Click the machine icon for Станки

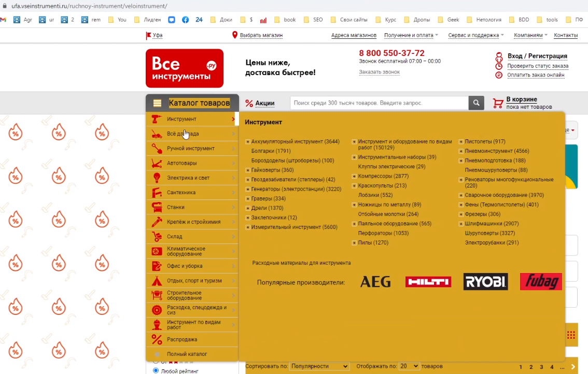157,207
